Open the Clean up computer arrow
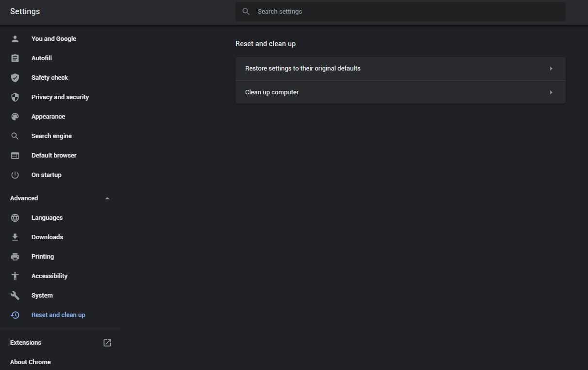The width and height of the screenshot is (588, 370). 551,92
